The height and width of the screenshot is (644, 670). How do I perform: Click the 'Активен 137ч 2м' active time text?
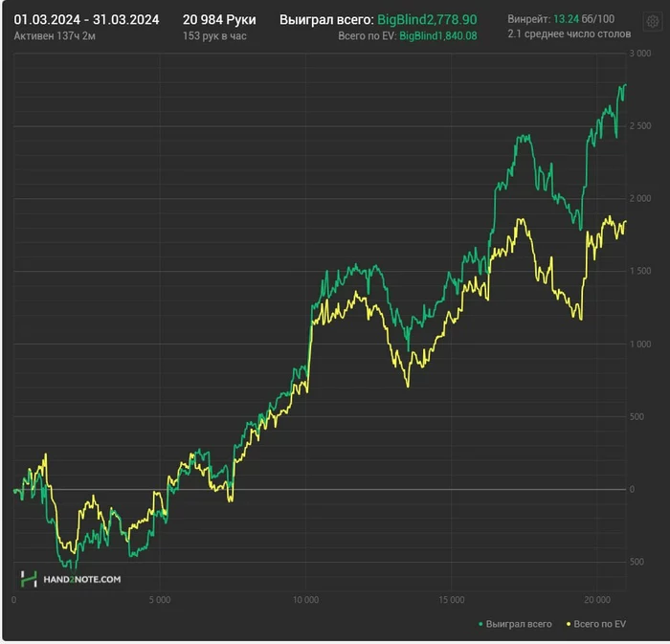(55, 35)
